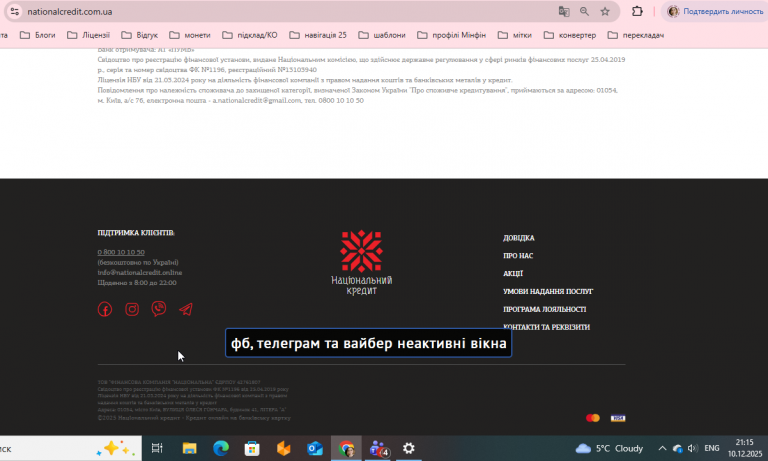
Task: Open the Відгук bookmark folder
Action: pos(140,35)
